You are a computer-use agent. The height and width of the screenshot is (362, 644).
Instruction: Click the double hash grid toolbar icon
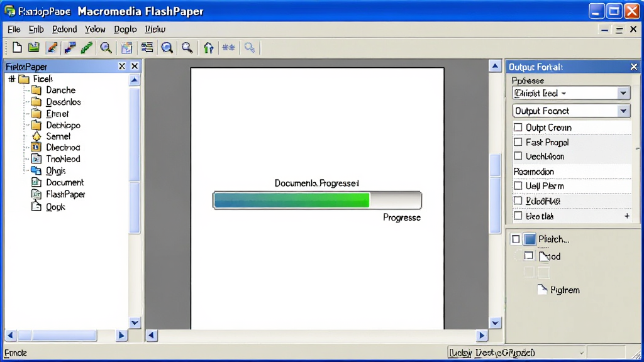click(228, 48)
